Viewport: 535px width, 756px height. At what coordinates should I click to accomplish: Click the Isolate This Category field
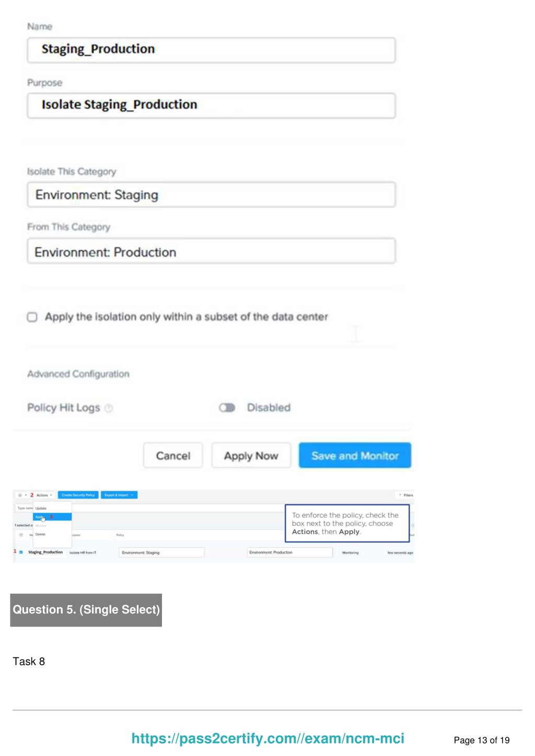click(211, 195)
